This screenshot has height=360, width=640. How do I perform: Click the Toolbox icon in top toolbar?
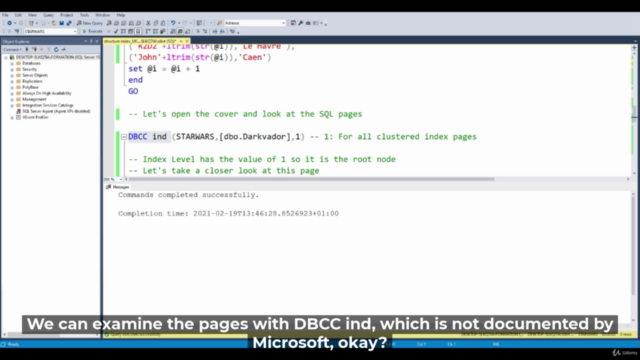pyautogui.click(x=308, y=23)
